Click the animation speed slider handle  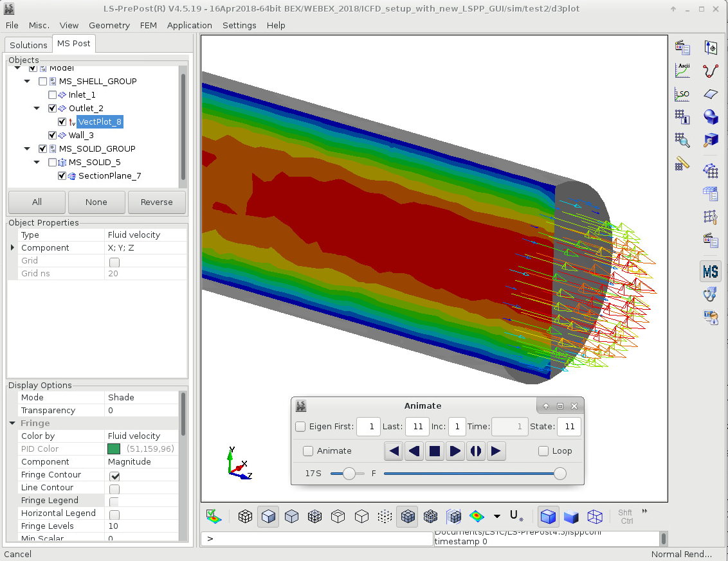(350, 473)
